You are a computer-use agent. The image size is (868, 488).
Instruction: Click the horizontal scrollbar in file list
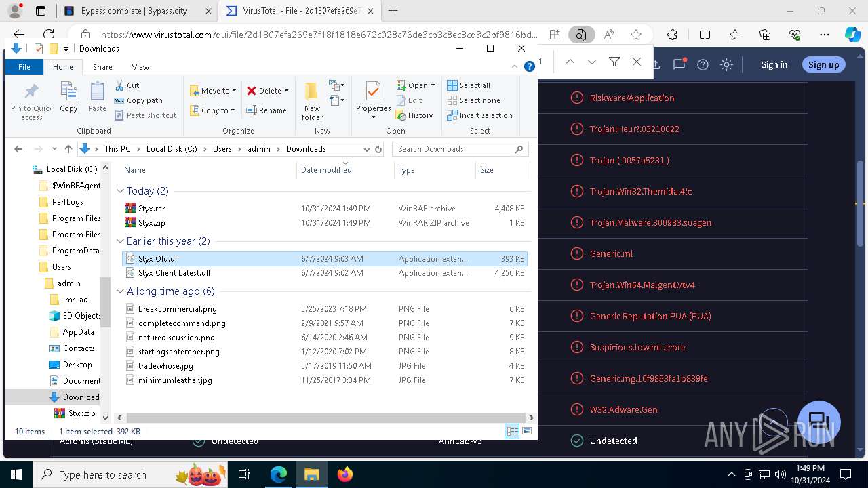click(x=324, y=418)
